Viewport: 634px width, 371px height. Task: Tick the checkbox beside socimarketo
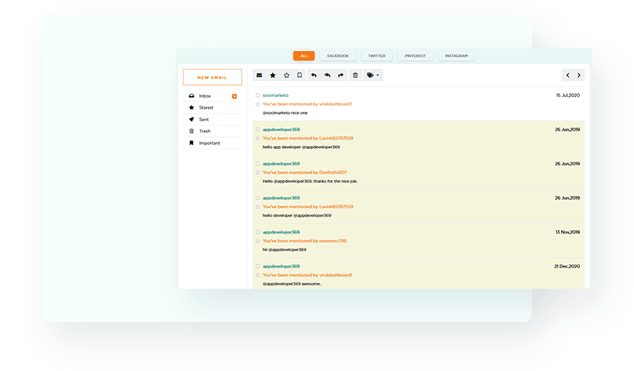click(x=258, y=95)
